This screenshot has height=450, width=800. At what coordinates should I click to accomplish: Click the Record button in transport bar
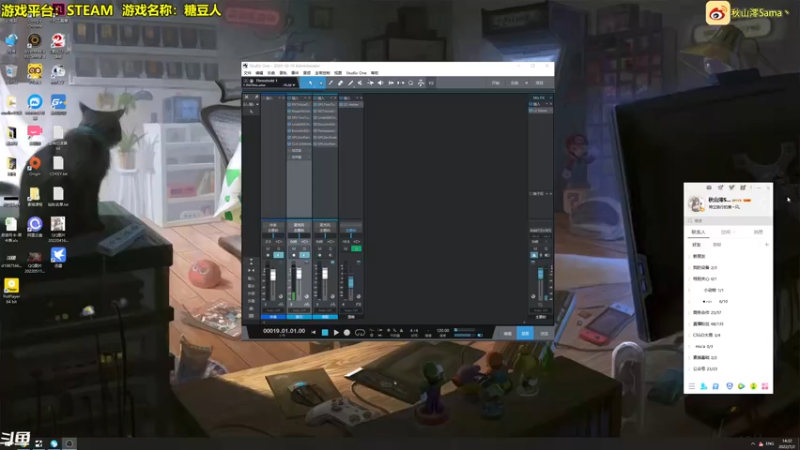click(347, 333)
